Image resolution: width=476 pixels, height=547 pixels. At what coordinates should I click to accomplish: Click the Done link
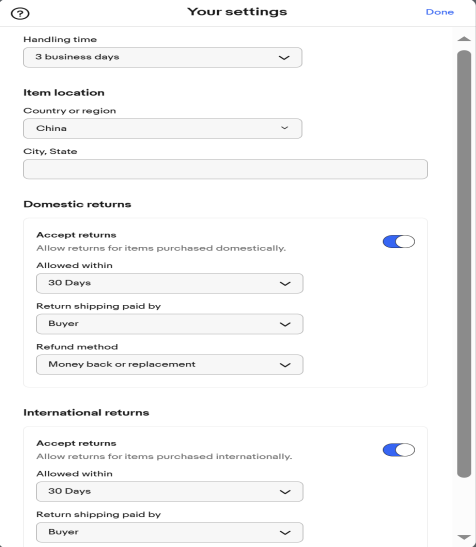click(x=440, y=12)
